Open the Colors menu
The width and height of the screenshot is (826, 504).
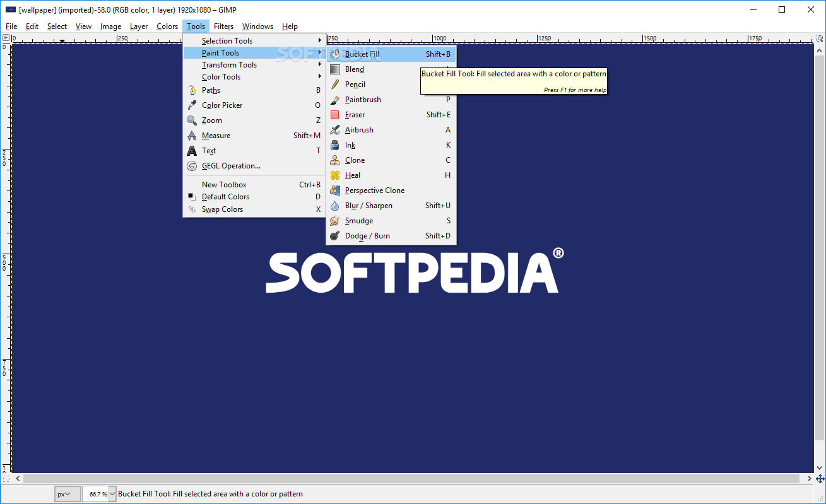coord(167,26)
